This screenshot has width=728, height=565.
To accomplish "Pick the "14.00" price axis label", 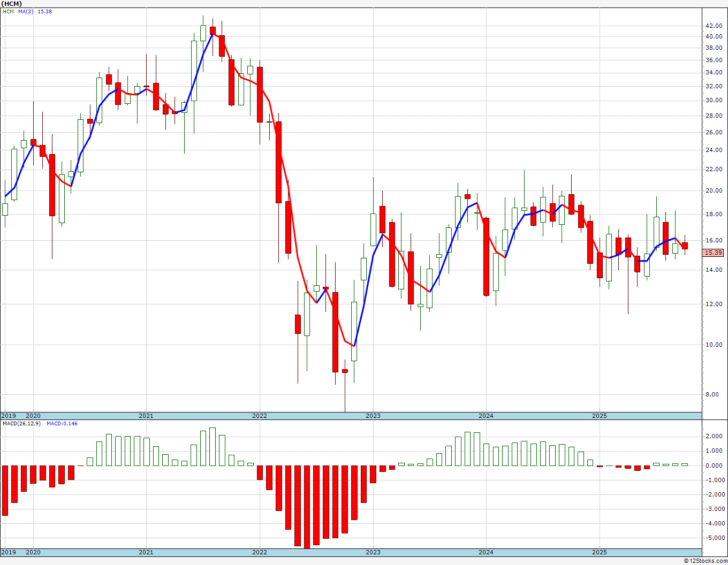I will [x=714, y=270].
